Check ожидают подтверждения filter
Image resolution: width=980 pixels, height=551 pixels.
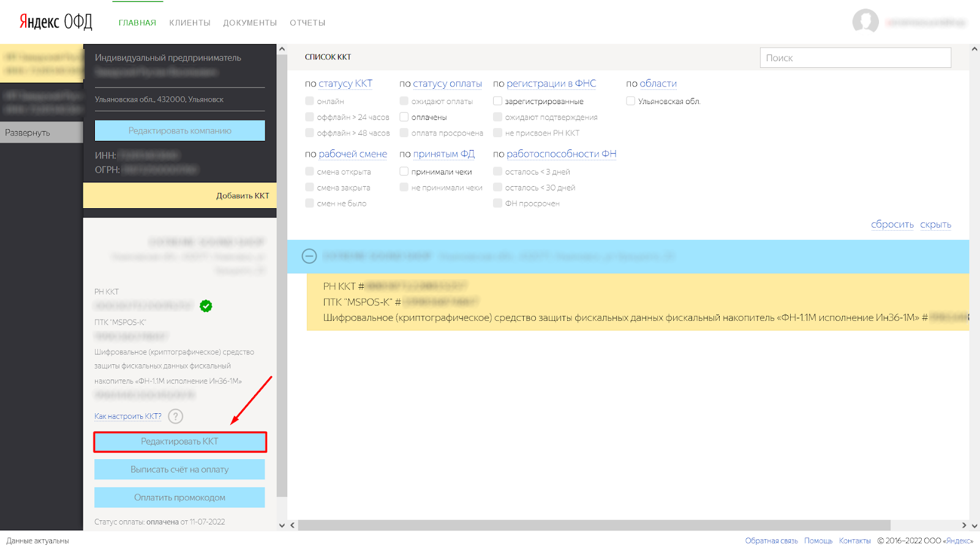click(x=497, y=117)
